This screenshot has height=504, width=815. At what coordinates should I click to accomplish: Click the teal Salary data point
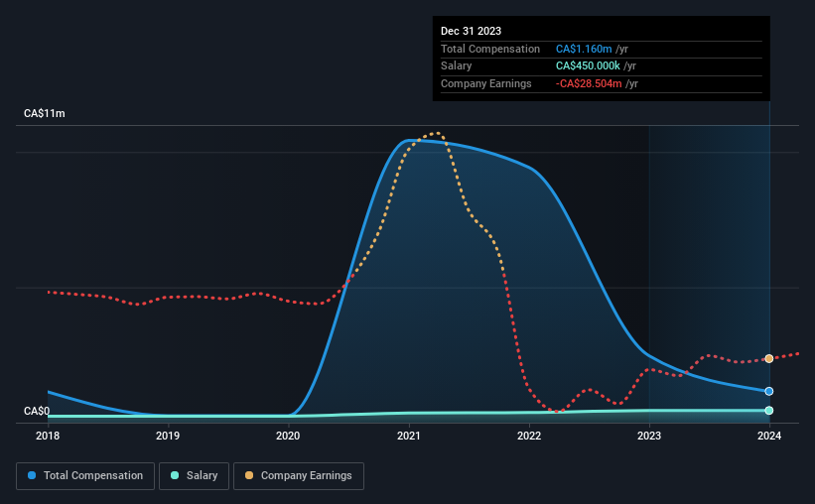(x=768, y=411)
